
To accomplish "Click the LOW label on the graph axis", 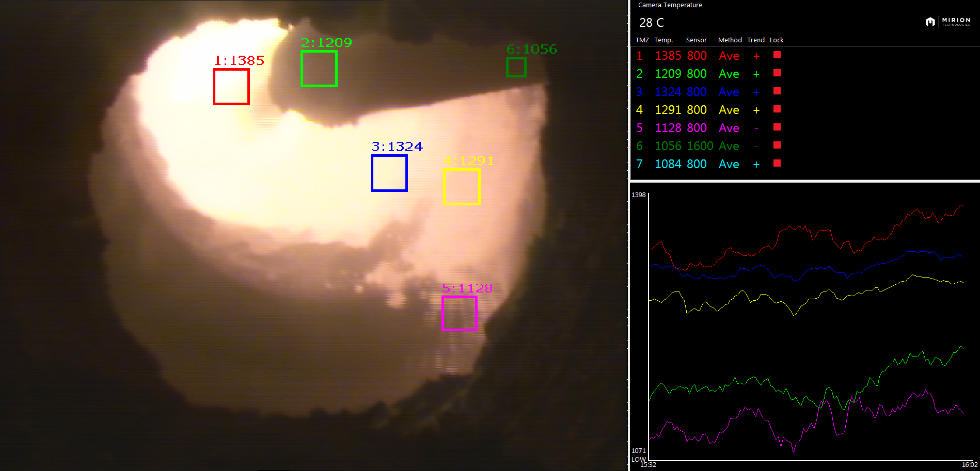I will pyautogui.click(x=639, y=459).
